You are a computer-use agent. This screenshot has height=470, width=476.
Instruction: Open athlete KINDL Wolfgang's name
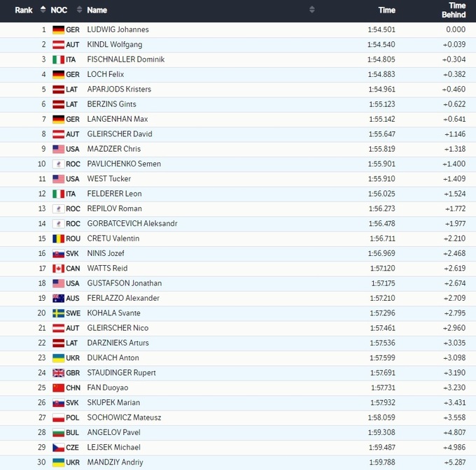click(114, 45)
